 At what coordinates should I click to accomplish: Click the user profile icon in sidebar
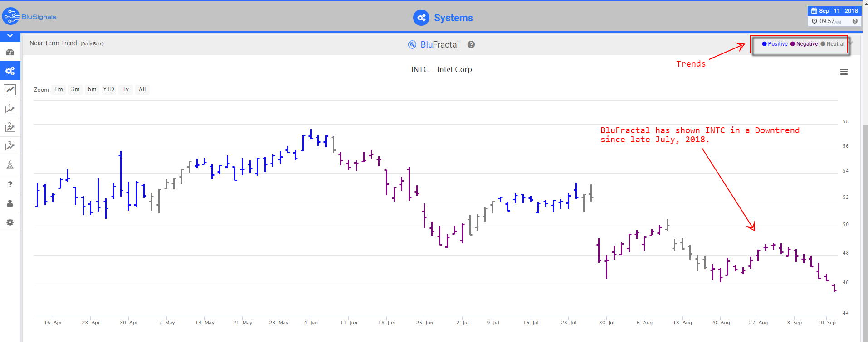point(10,203)
